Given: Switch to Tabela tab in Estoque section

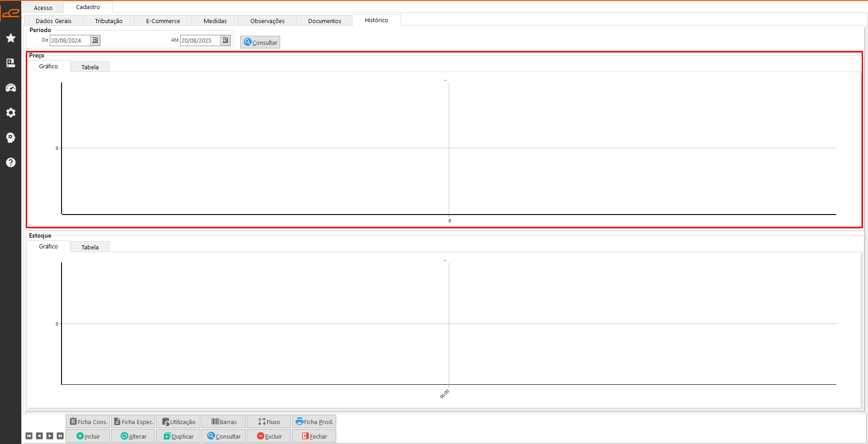Looking at the screenshot, I should 90,247.
